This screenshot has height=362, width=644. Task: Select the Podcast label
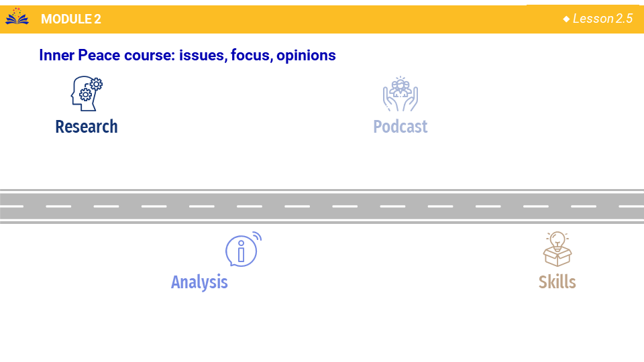pos(400,127)
